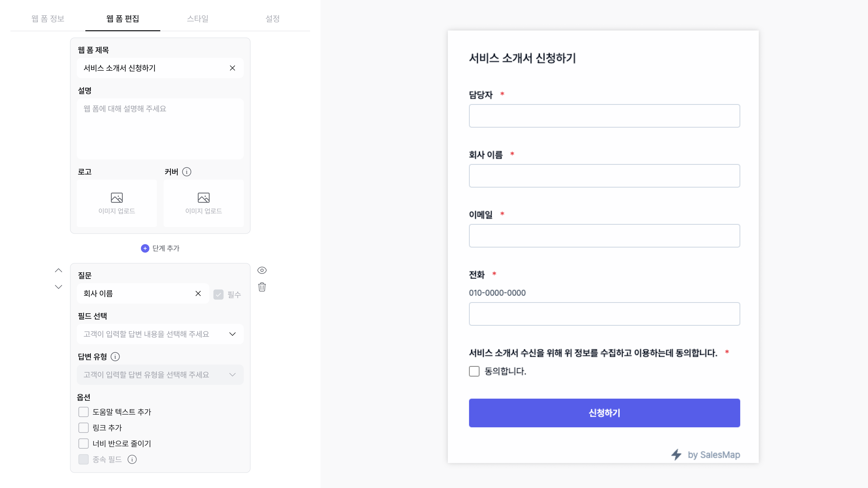This screenshot has width=868, height=488.
Task: Clear the web form title field
Action: pos(232,68)
